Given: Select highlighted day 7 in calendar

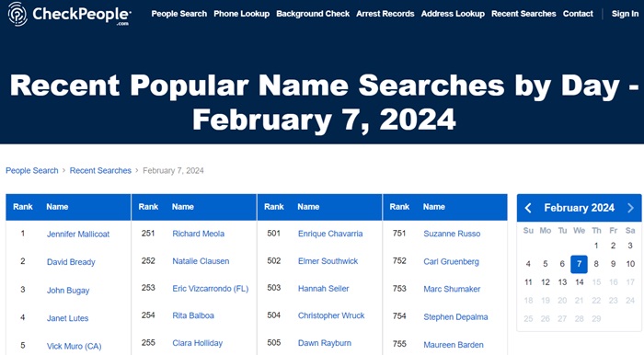Looking at the screenshot, I should pos(579,264).
